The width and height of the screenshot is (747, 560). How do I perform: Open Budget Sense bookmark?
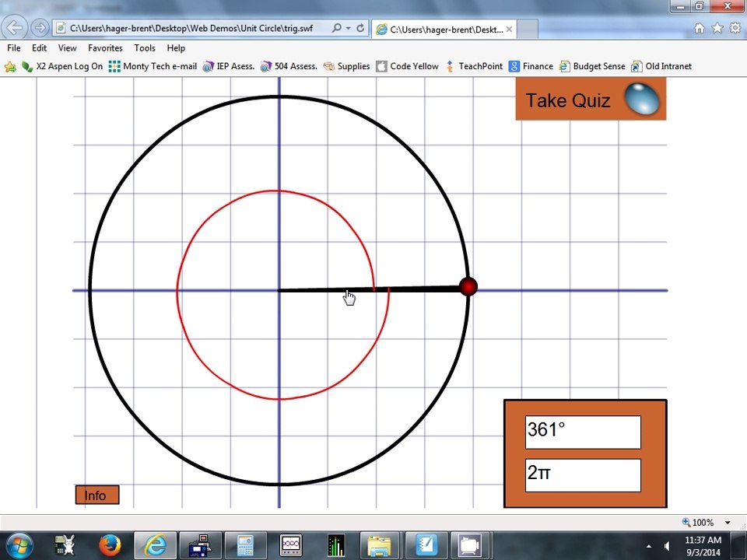[x=591, y=67]
